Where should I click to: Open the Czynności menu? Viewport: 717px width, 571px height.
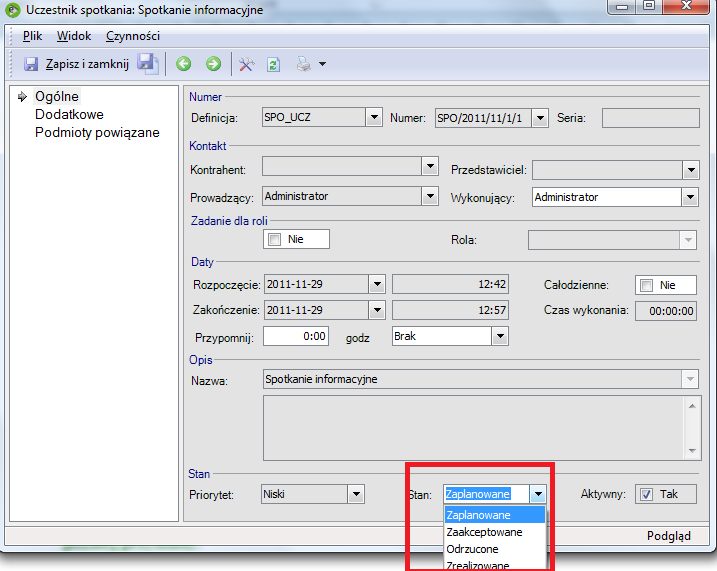point(133,36)
